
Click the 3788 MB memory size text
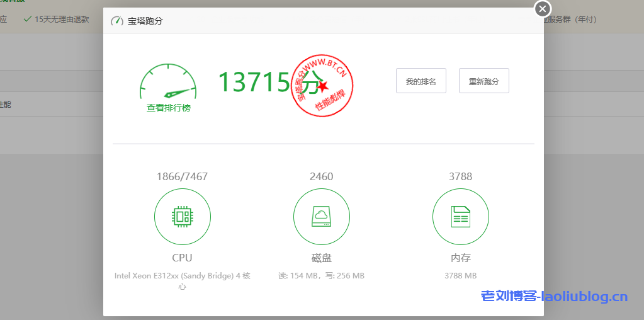click(460, 275)
